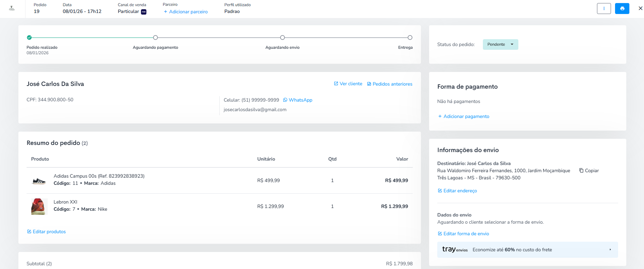
Task: Click the Perfil utilizado value Padrao
Action: coord(232,11)
